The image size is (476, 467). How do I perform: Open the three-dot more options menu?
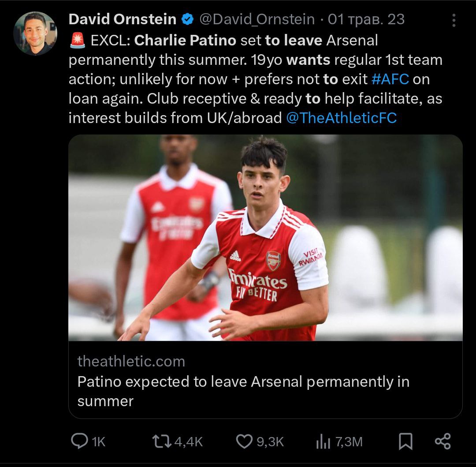(454, 20)
